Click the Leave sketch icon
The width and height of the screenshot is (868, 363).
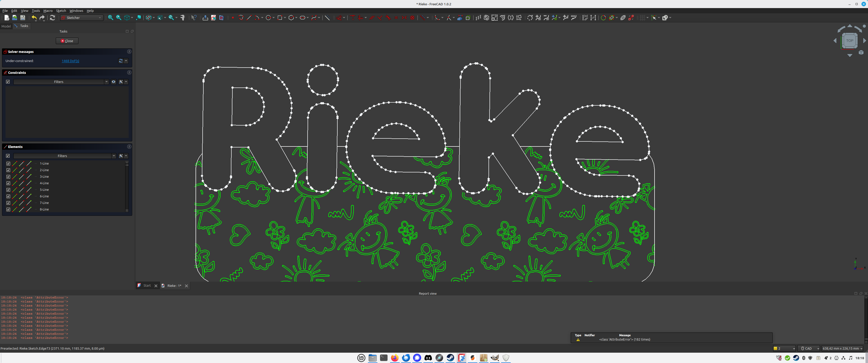tap(205, 18)
